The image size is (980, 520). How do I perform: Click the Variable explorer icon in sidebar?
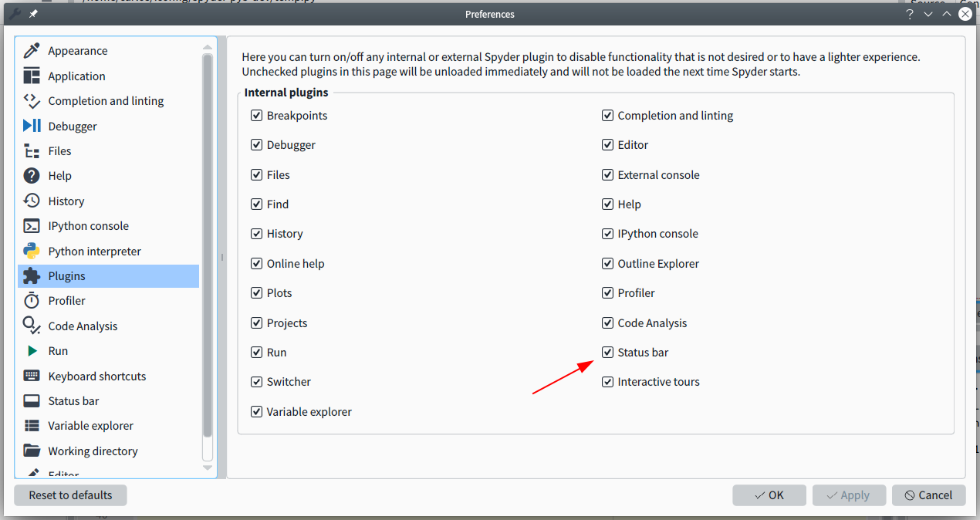coord(30,425)
